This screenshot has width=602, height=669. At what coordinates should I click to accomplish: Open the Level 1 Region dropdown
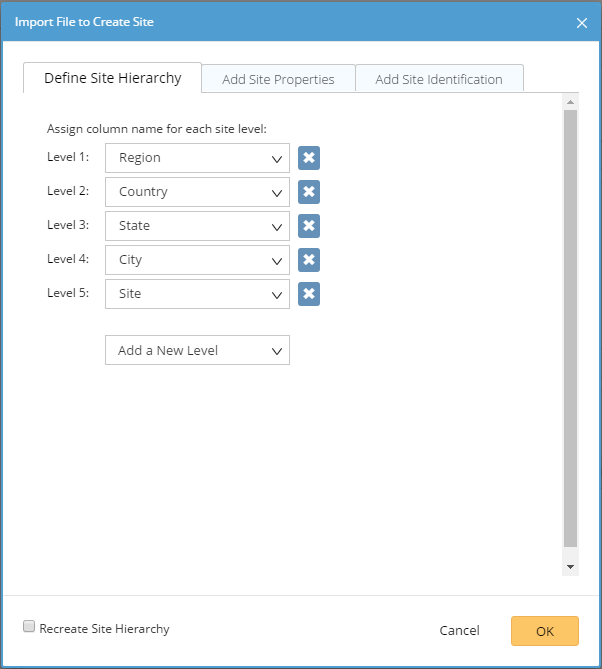click(197, 158)
